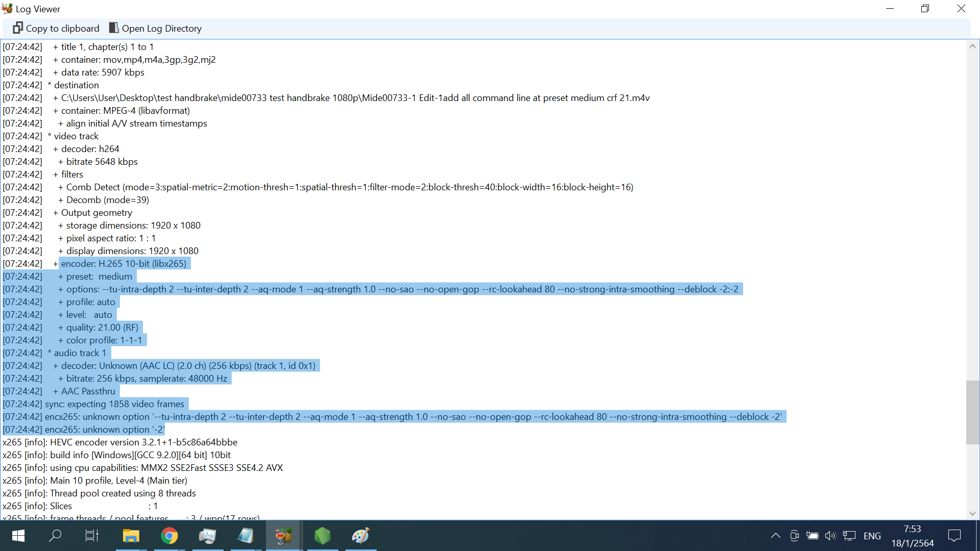Click the taskbar clock showing 7:53
This screenshot has height=551, width=980.
coord(912,536)
